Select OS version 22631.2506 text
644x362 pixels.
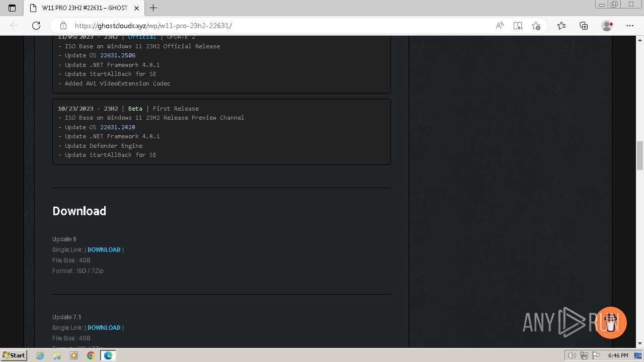[118, 55]
